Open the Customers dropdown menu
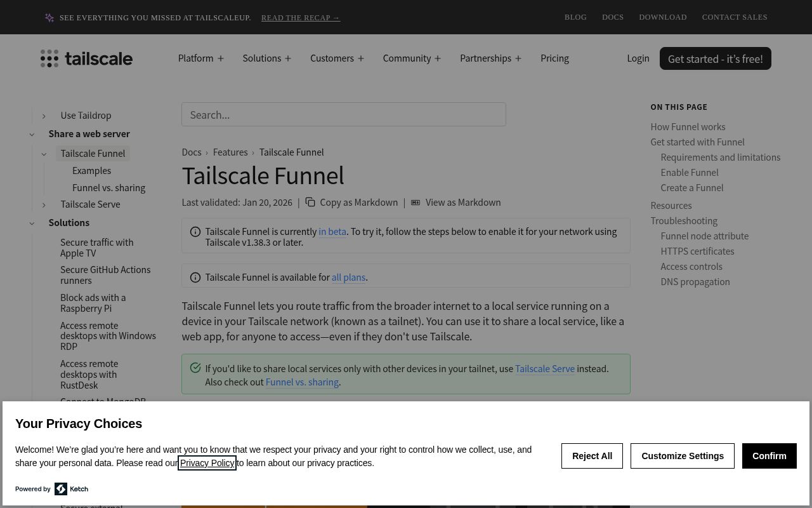This screenshot has height=508, width=812. coord(337,58)
